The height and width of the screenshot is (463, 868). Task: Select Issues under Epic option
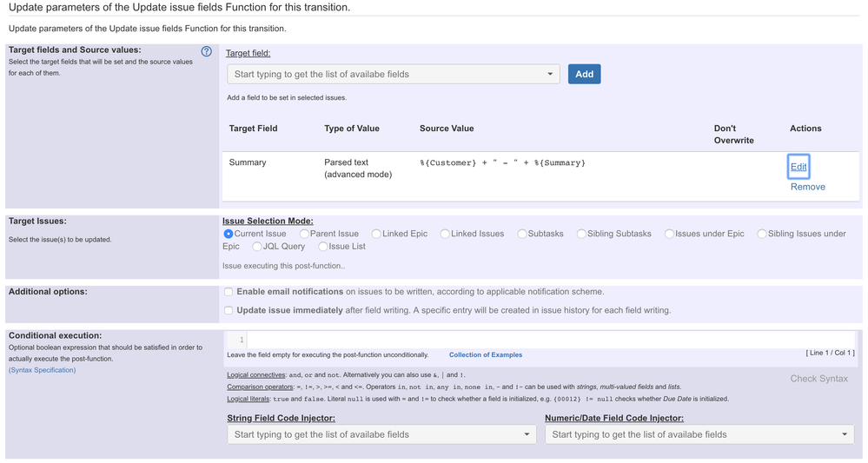[670, 234]
